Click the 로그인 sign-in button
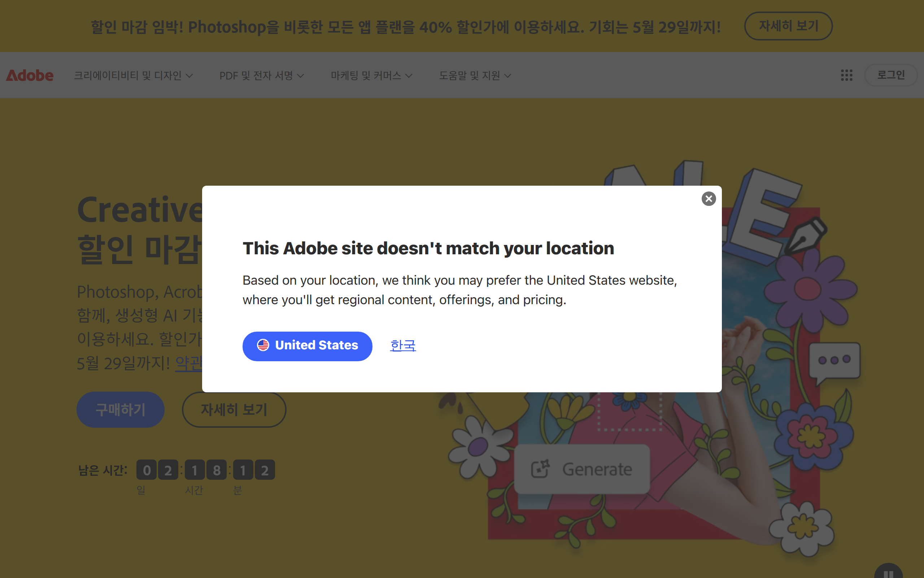The height and width of the screenshot is (578, 924). tap(890, 75)
